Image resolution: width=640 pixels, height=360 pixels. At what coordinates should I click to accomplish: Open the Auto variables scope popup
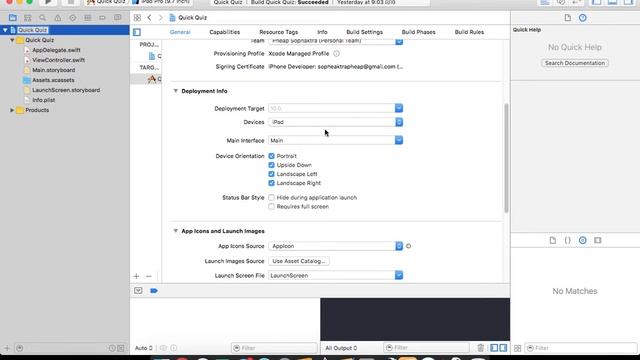tap(144, 348)
